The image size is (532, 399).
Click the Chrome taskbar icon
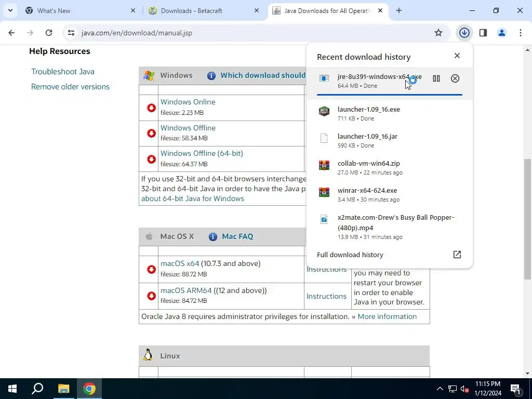point(89,389)
